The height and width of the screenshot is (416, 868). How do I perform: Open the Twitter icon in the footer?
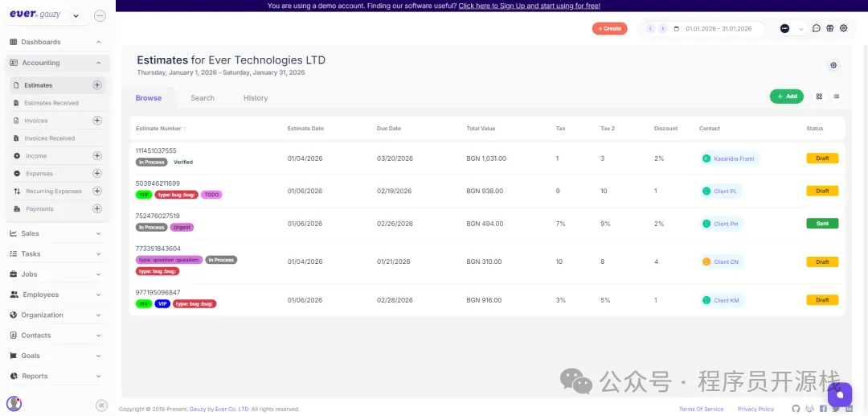click(836, 409)
